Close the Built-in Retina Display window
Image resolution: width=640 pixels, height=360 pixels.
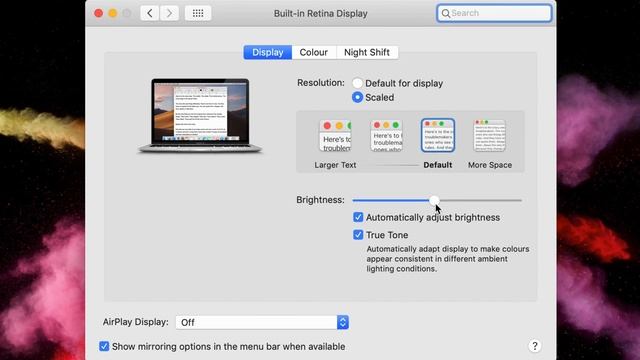pyautogui.click(x=98, y=13)
